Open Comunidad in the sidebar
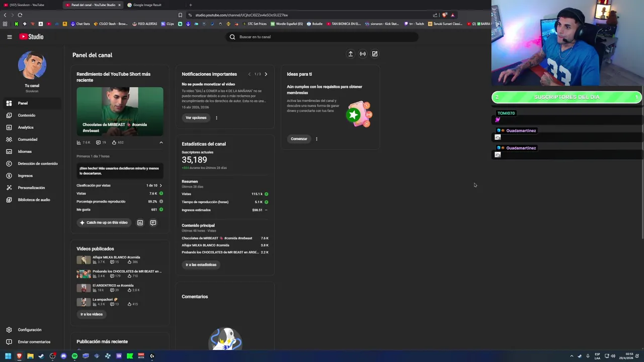644x362 pixels. (x=31, y=139)
